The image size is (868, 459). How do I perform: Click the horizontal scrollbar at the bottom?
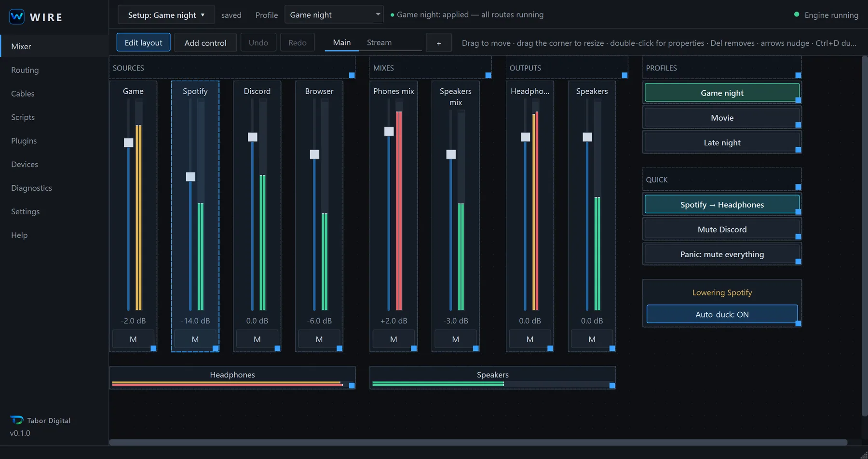click(478, 442)
